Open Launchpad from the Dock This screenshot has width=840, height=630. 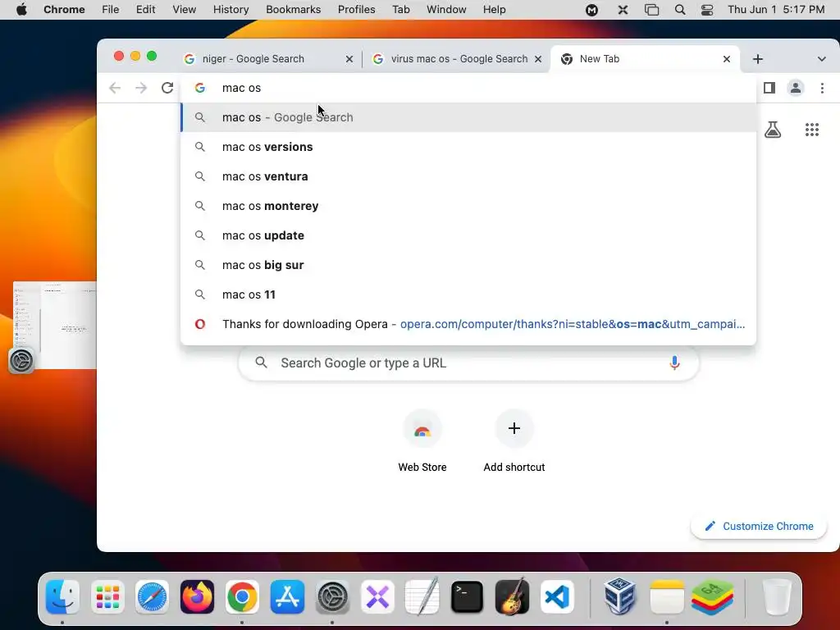pos(107,597)
